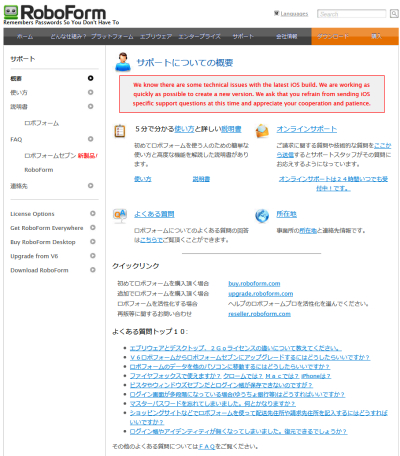The height and width of the screenshot is (456, 400).
Task: Click the orange ダウンロード navigation button
Action: (x=333, y=36)
